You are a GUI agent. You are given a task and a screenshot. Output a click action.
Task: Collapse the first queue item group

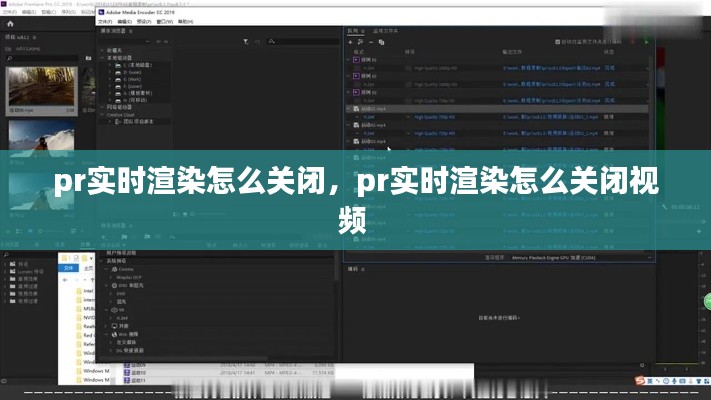pyautogui.click(x=350, y=60)
